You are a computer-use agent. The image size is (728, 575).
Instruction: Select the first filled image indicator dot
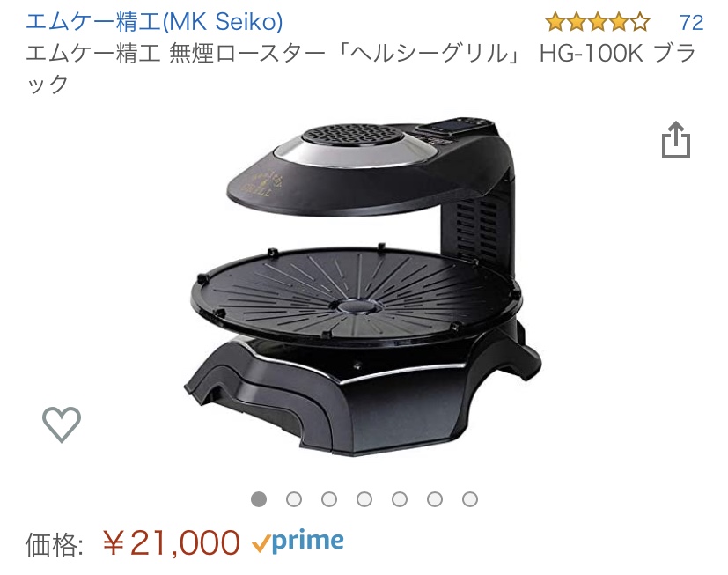coord(259,499)
